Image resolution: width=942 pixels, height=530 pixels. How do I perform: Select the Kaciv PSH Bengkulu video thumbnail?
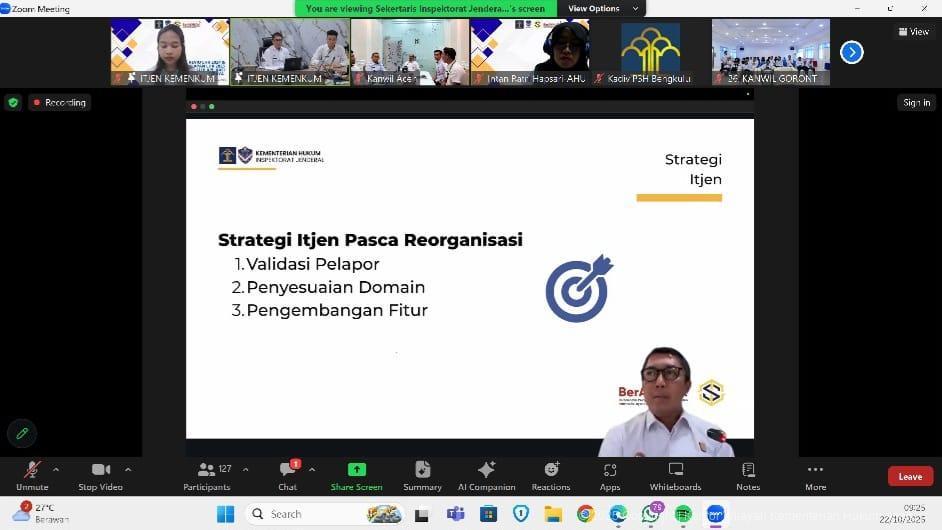point(650,51)
